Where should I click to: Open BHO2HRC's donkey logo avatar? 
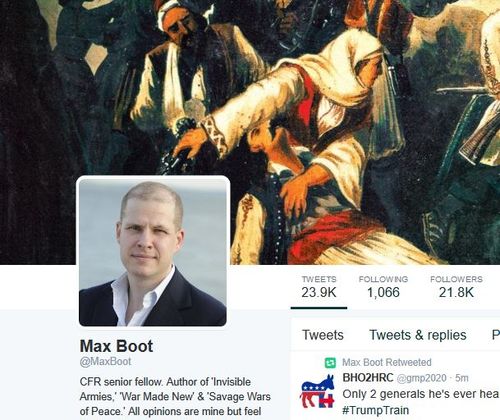click(317, 391)
